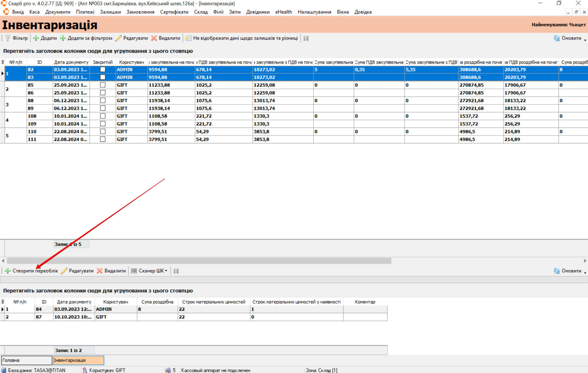The width and height of the screenshot is (588, 373).
Task: Click Додати за фільтром plus icon
Action: 63,38
